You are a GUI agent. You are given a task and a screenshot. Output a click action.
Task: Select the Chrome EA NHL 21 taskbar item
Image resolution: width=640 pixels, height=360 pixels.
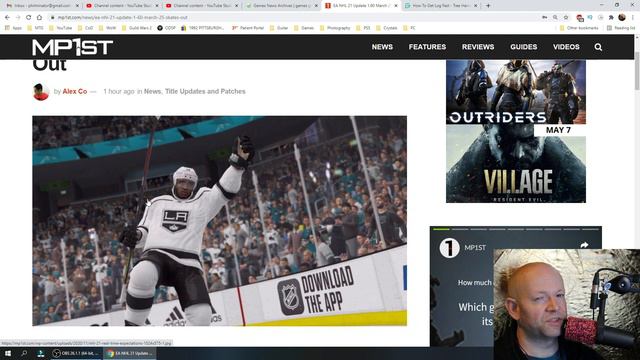[129, 353]
